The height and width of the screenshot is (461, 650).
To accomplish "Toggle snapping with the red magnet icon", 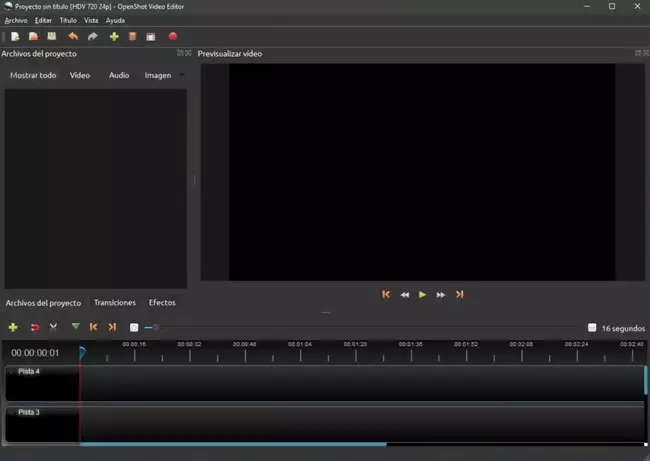I will tap(35, 328).
